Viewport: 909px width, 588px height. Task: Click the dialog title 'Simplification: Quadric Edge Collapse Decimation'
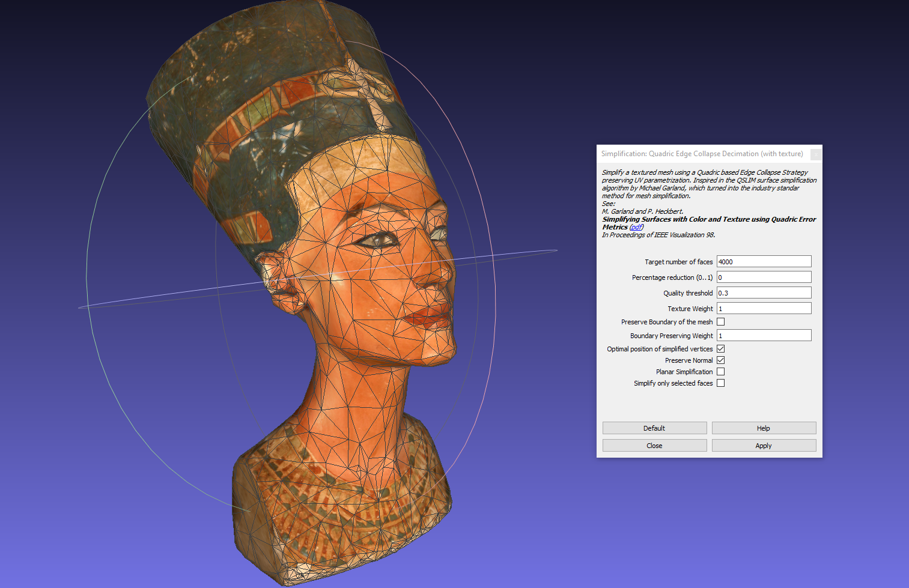pyautogui.click(x=702, y=154)
